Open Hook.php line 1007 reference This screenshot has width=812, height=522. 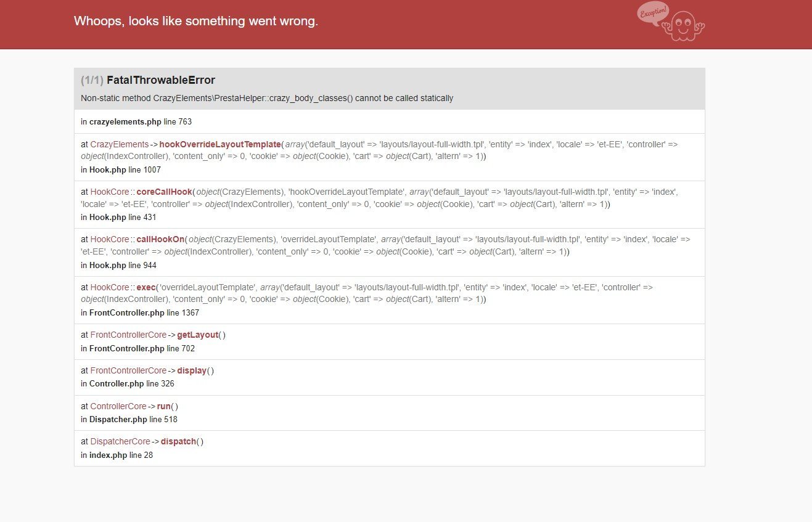[121, 169]
